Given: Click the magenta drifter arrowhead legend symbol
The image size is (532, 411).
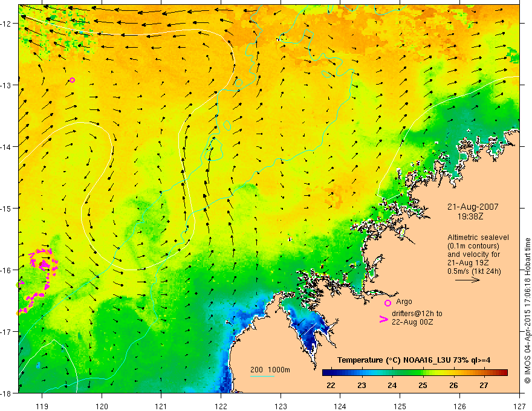Looking at the screenshot, I should point(383,319).
